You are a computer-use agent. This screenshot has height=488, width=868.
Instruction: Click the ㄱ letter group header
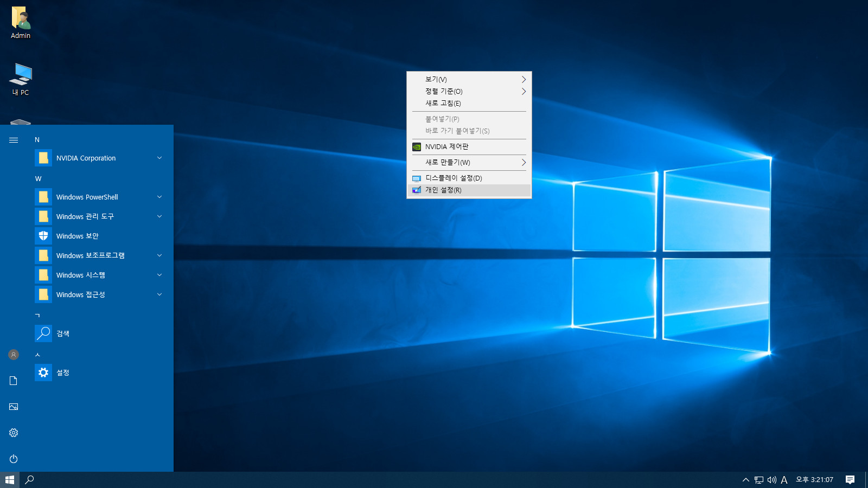tap(37, 316)
